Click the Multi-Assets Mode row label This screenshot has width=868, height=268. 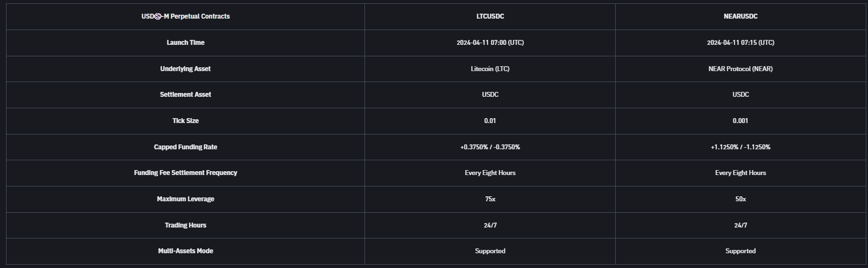186,251
